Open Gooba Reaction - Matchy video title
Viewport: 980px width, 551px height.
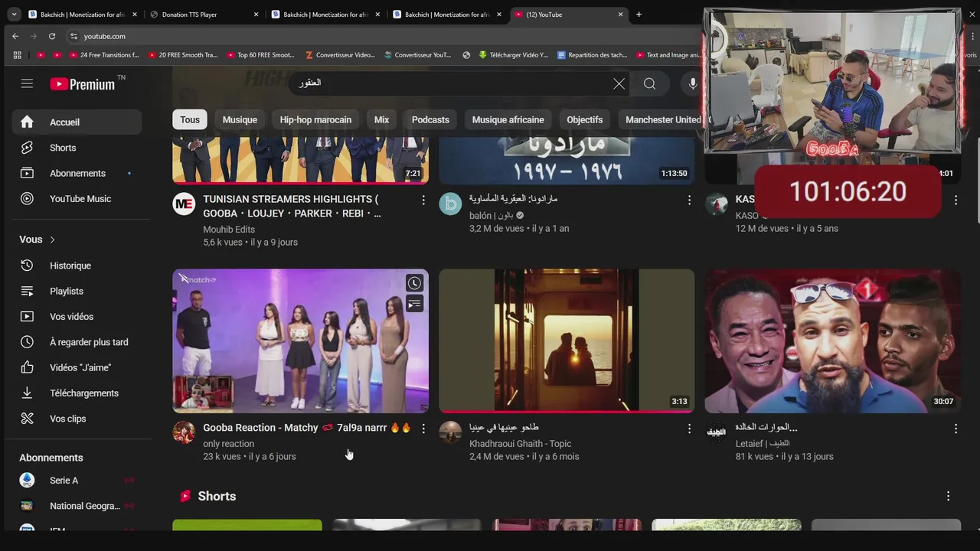pos(306,428)
